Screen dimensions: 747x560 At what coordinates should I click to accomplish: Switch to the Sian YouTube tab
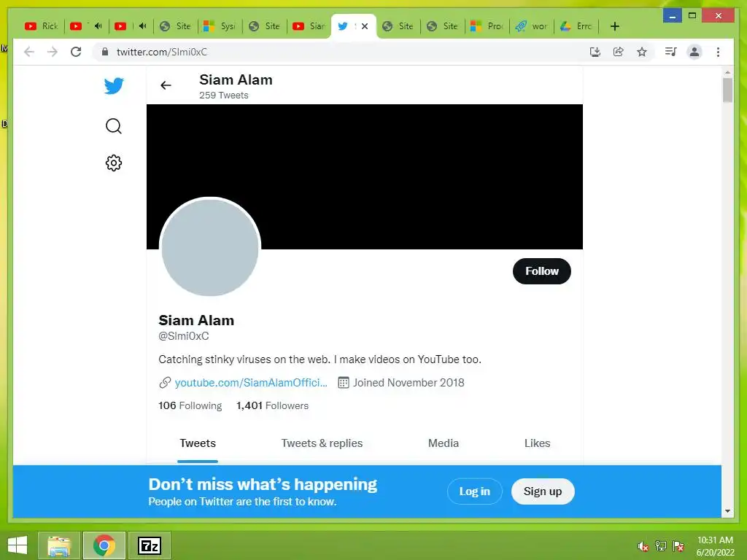pyautogui.click(x=309, y=26)
